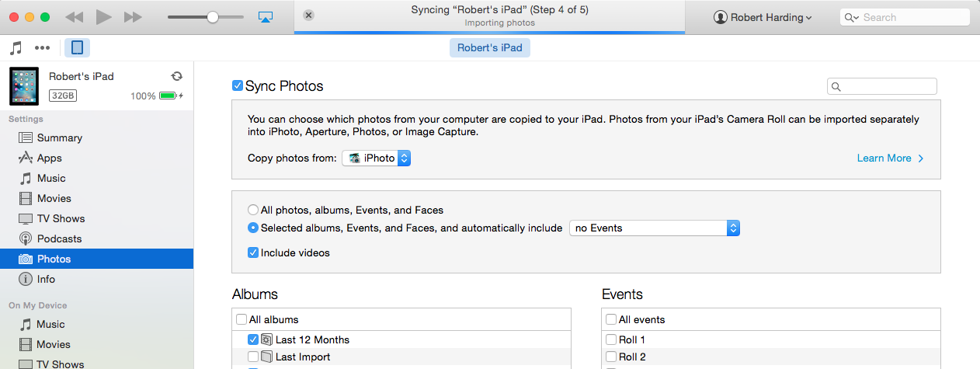Image resolution: width=980 pixels, height=369 pixels.
Task: Uncheck Include videos
Action: pos(253,252)
